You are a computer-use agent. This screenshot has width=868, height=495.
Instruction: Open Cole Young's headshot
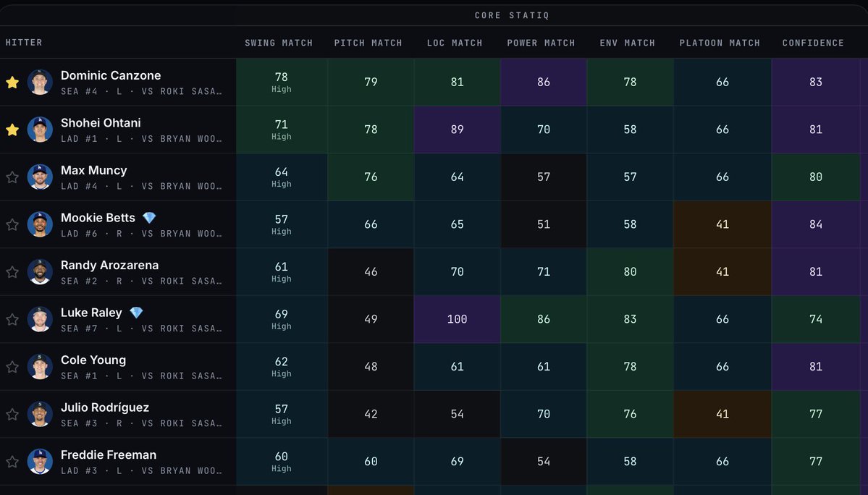coord(40,367)
